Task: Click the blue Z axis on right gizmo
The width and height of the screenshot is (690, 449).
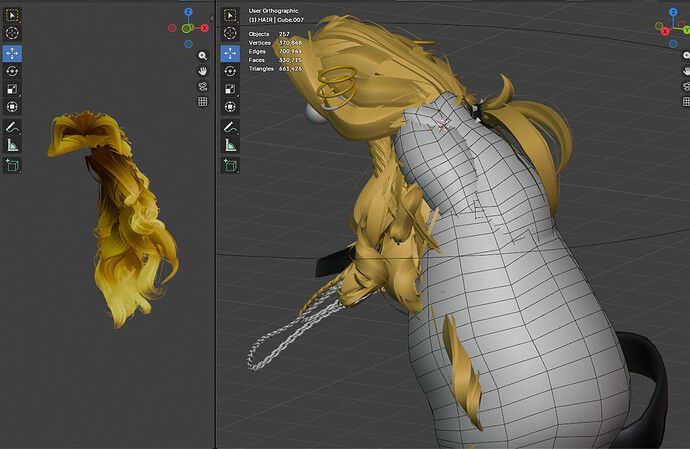Action: tap(673, 12)
